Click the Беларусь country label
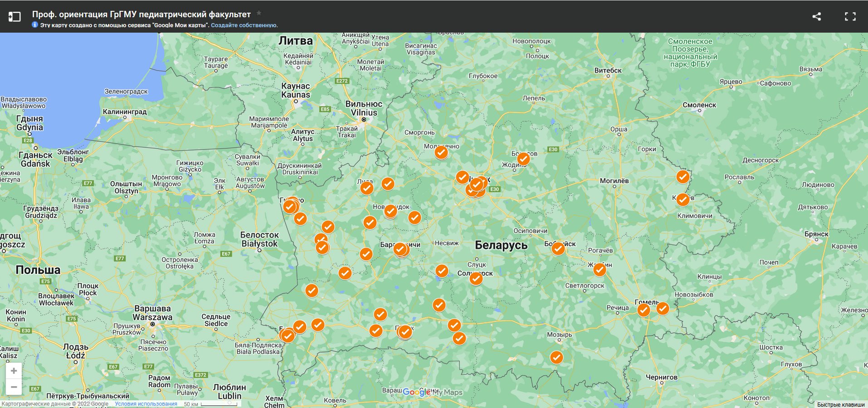Image resolution: width=868 pixels, height=408 pixels. point(501,245)
